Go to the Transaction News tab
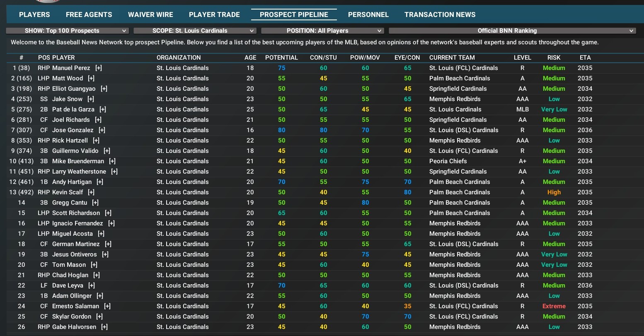Viewport: 644px width, 336px height. 440,15
